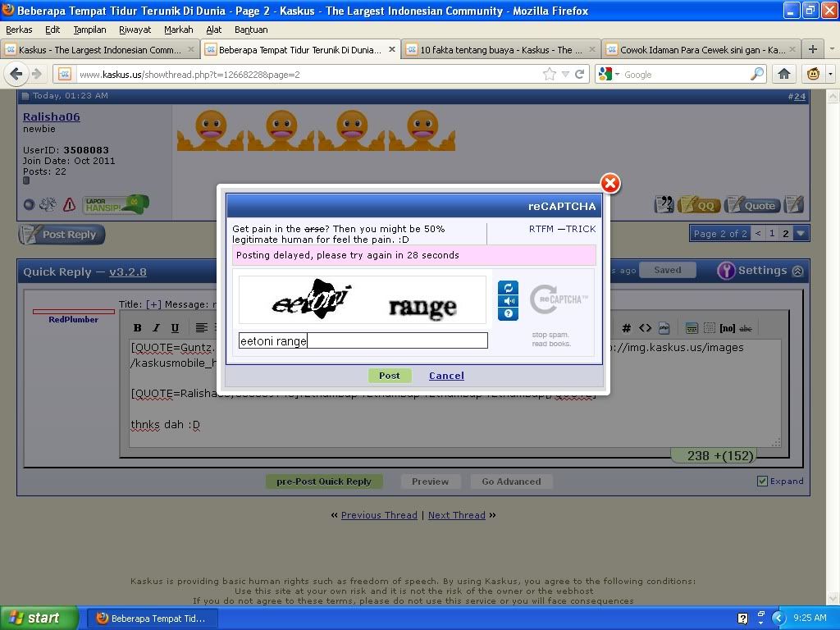Go forward in browser history
The image size is (840, 630).
click(x=36, y=74)
